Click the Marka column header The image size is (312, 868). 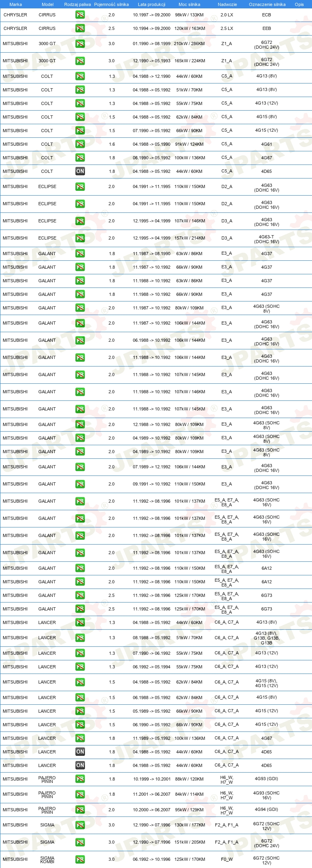pos(16,4)
